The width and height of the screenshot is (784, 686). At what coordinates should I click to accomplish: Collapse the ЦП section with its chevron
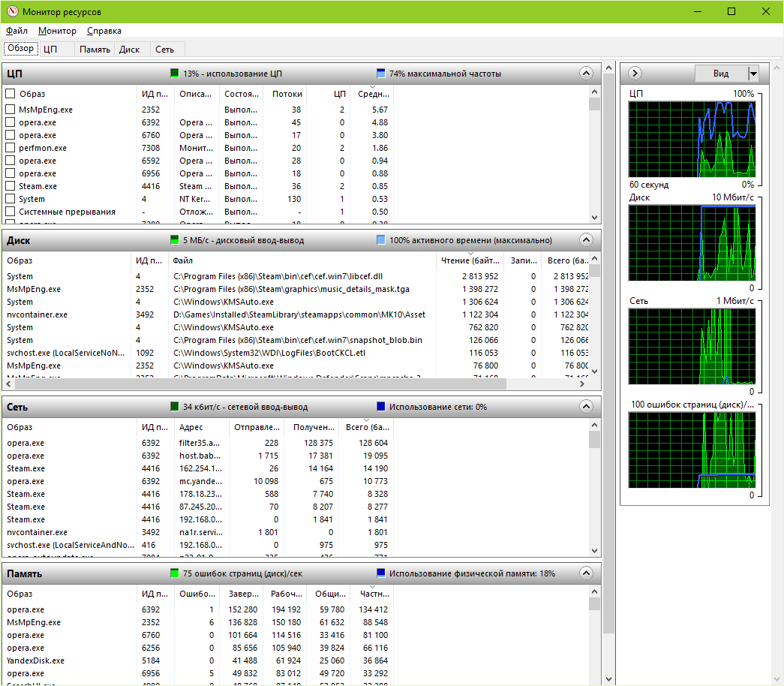[586, 74]
